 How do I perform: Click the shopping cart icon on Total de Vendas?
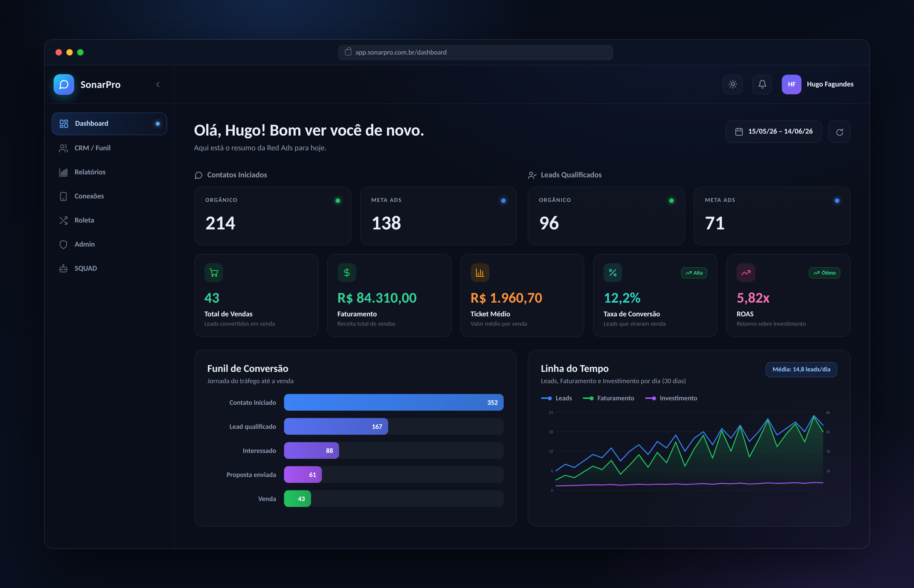click(214, 273)
